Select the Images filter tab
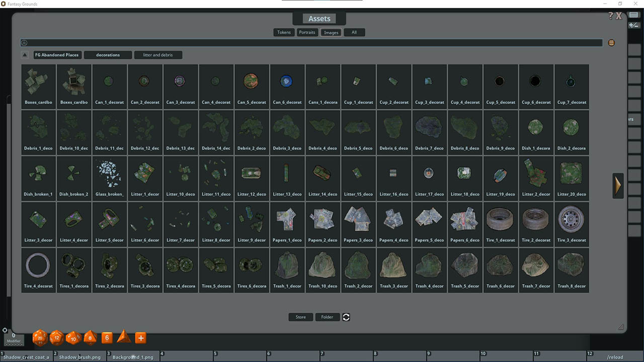The image size is (644, 362). point(331,32)
